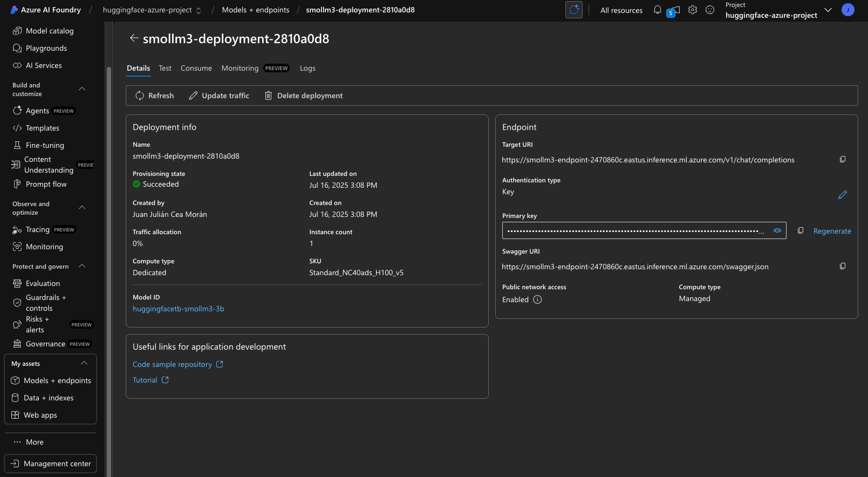This screenshot has height=477, width=868.
Task: Open the notifications bell
Action: (657, 10)
